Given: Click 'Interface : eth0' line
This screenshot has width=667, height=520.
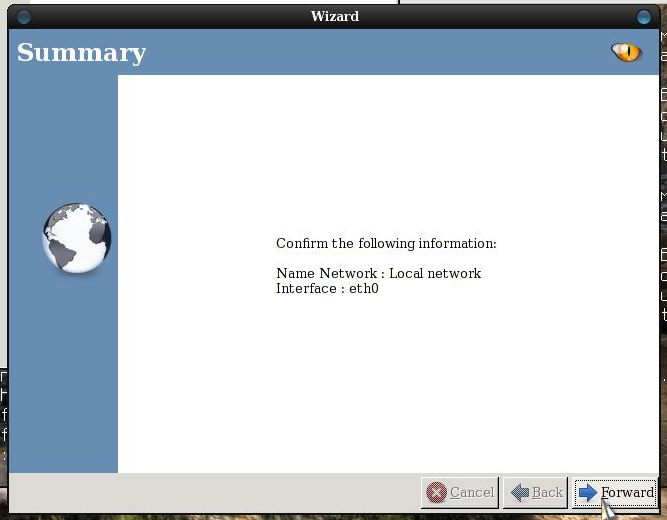Looking at the screenshot, I should pos(327,289).
